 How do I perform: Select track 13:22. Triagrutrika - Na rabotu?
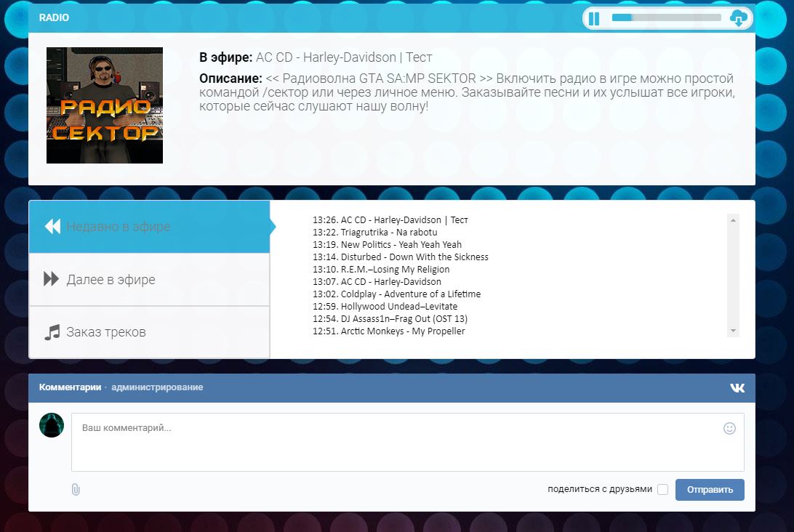pos(374,233)
